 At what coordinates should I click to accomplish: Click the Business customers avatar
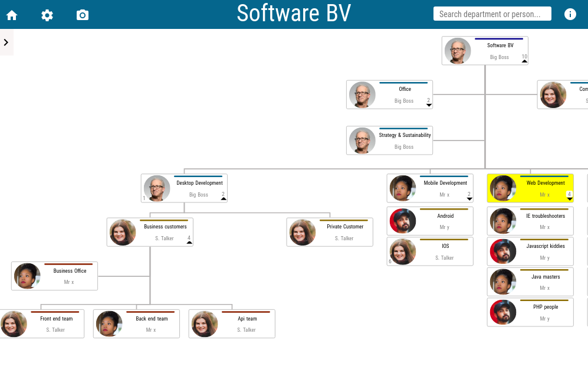point(123,233)
